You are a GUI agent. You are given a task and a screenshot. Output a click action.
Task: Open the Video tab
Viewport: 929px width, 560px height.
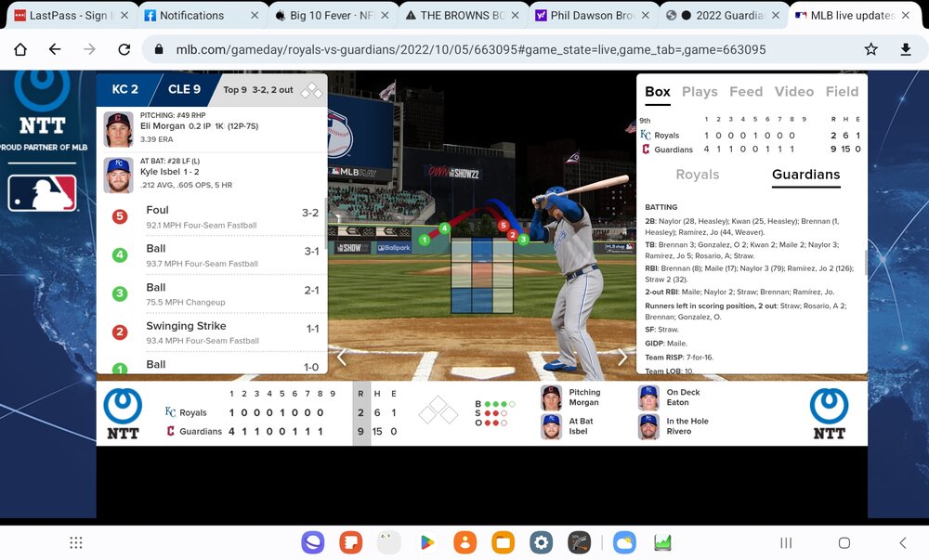(x=794, y=92)
